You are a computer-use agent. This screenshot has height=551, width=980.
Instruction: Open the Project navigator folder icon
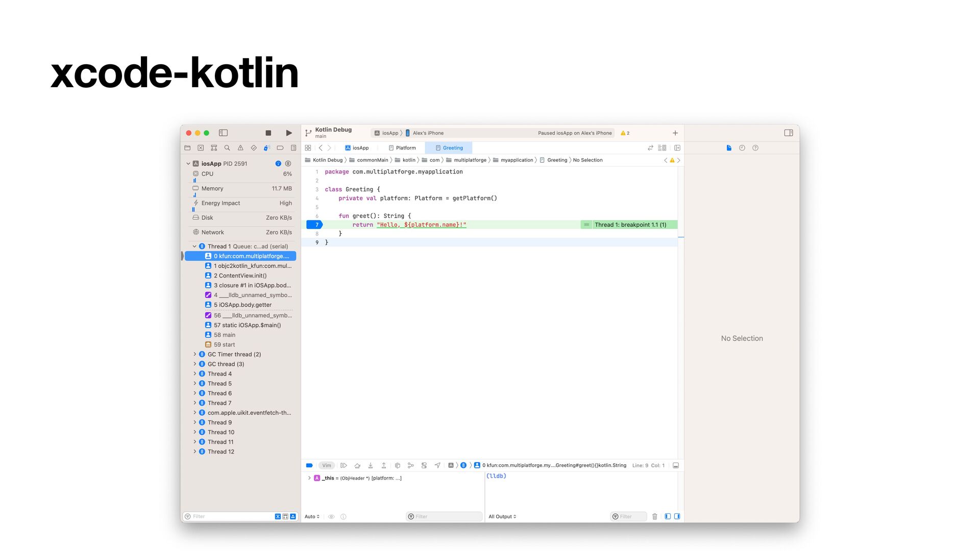pos(187,148)
